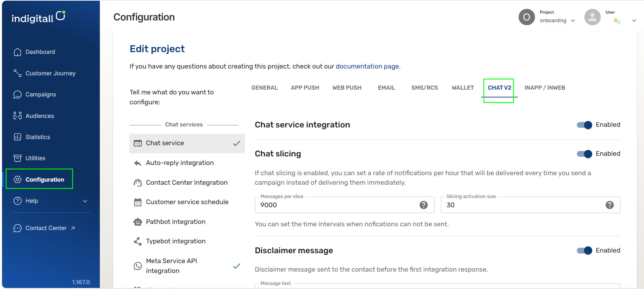Image resolution: width=644 pixels, height=290 pixels.
Task: Click the Statistics chart icon
Action: click(17, 137)
